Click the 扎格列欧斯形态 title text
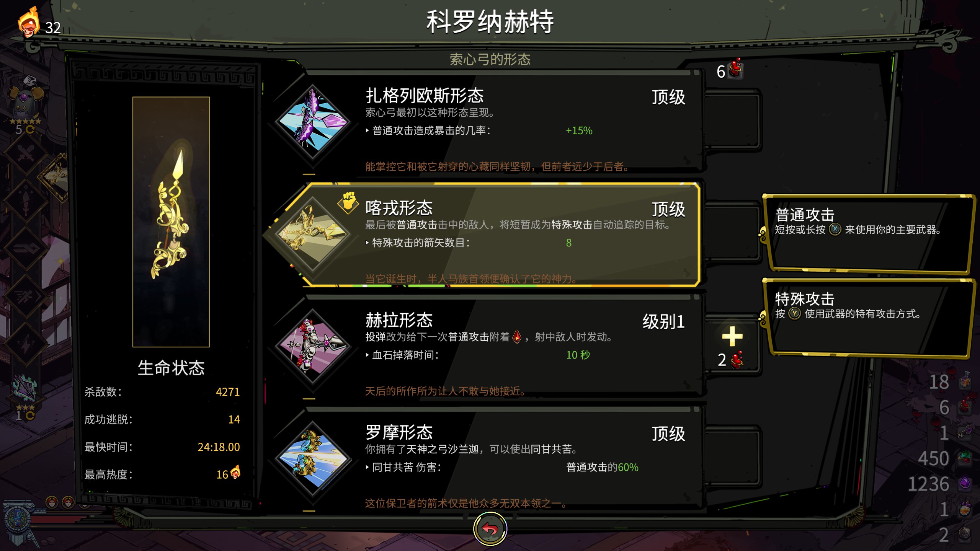980x551 pixels. 425,95
